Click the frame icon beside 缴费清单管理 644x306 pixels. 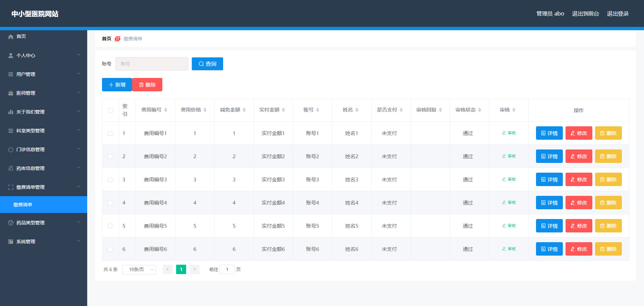click(11, 187)
